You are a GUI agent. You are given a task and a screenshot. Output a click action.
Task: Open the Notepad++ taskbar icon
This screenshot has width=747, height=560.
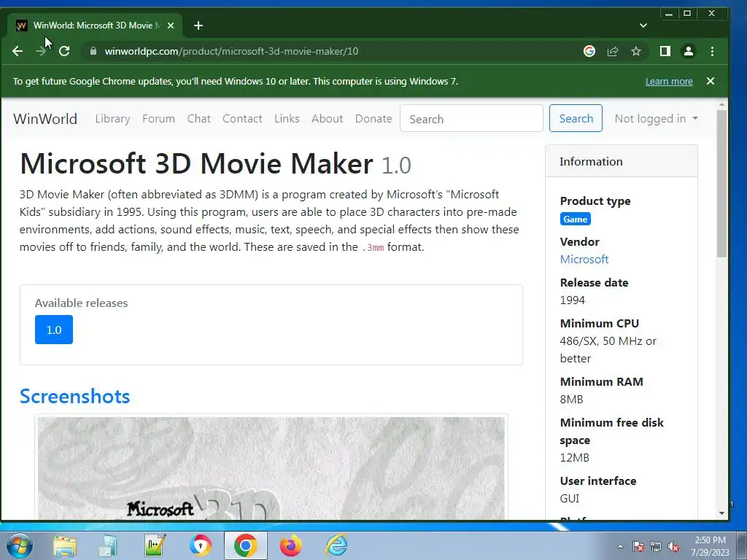click(155, 545)
